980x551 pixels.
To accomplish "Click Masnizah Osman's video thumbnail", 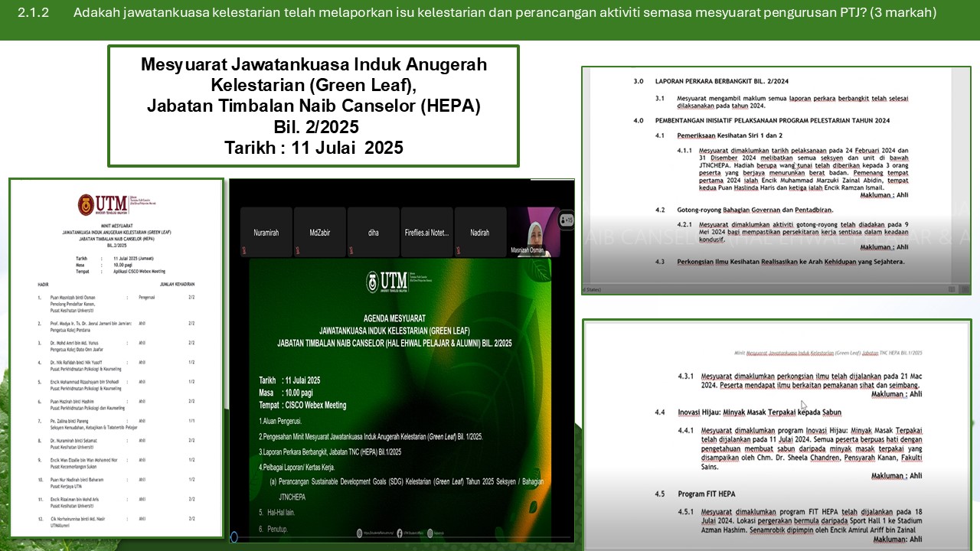I will point(536,232).
